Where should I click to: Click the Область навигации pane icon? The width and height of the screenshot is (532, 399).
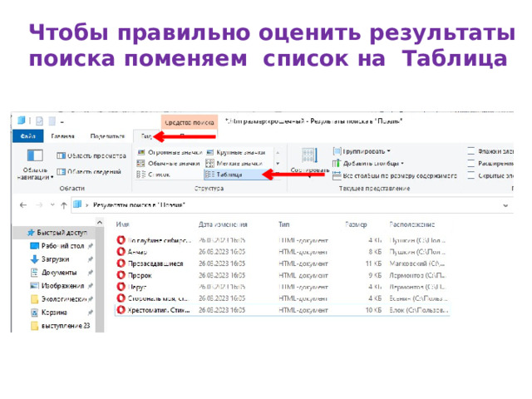point(35,155)
